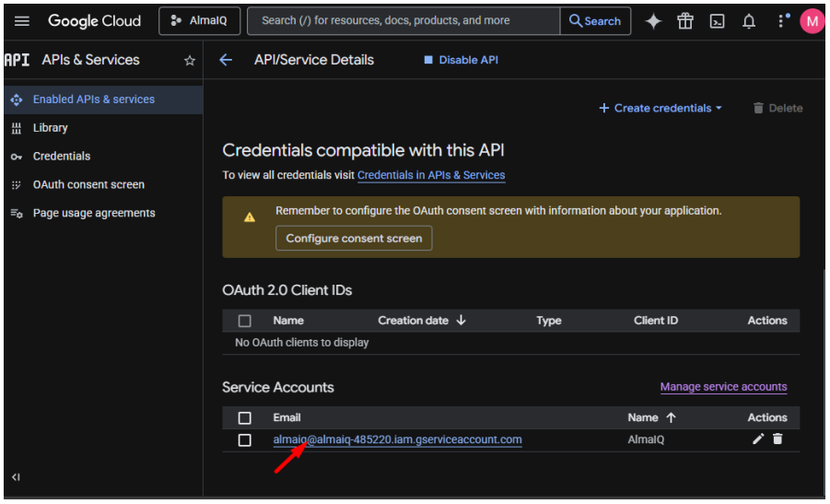Click the Search button
Image resolution: width=830 pixels, height=504 pixels.
[595, 21]
